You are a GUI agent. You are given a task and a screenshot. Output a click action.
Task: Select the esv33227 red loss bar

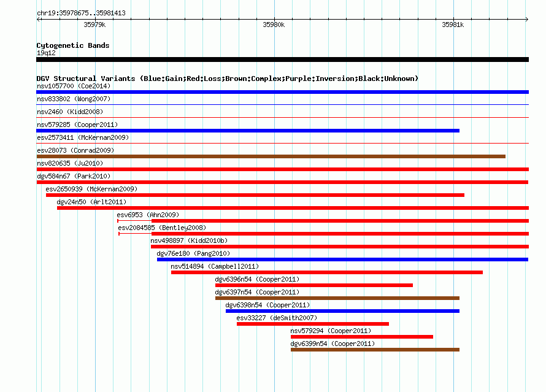pos(313,324)
